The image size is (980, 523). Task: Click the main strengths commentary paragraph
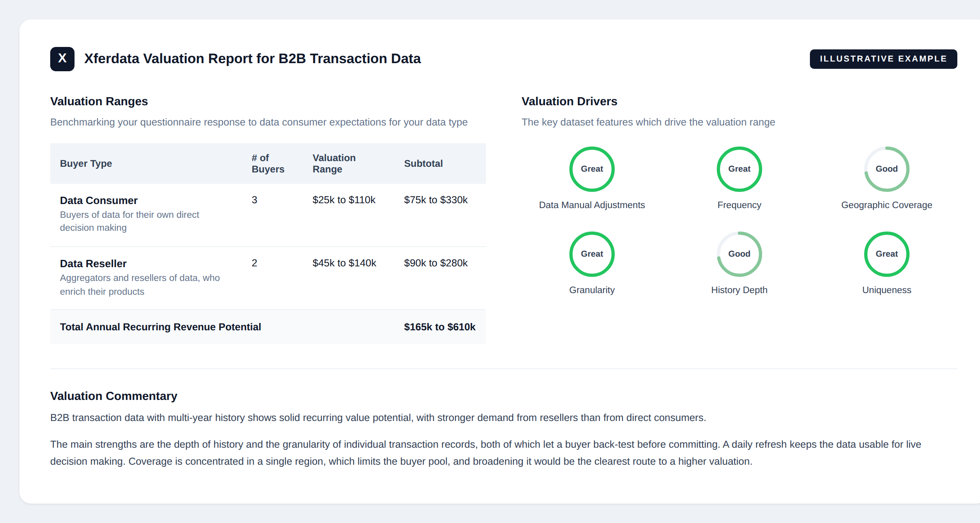pyautogui.click(x=486, y=453)
